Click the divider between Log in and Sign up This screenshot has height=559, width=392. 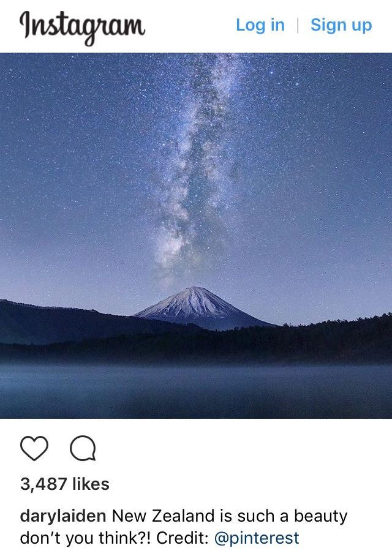coord(298,25)
